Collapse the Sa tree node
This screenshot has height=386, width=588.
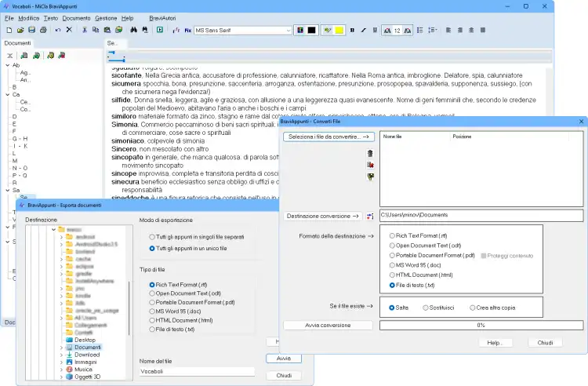(x=8, y=190)
